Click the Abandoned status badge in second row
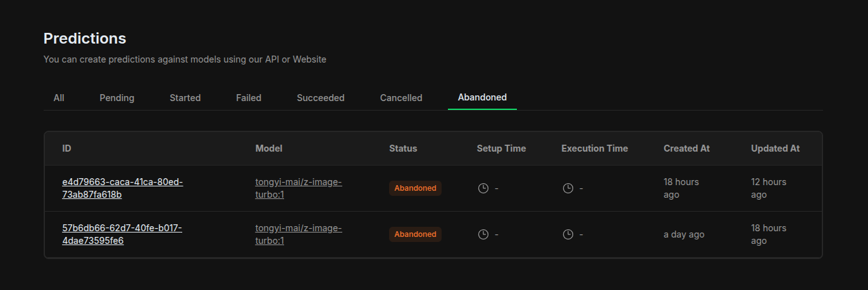This screenshot has height=290, width=868. pyautogui.click(x=415, y=234)
